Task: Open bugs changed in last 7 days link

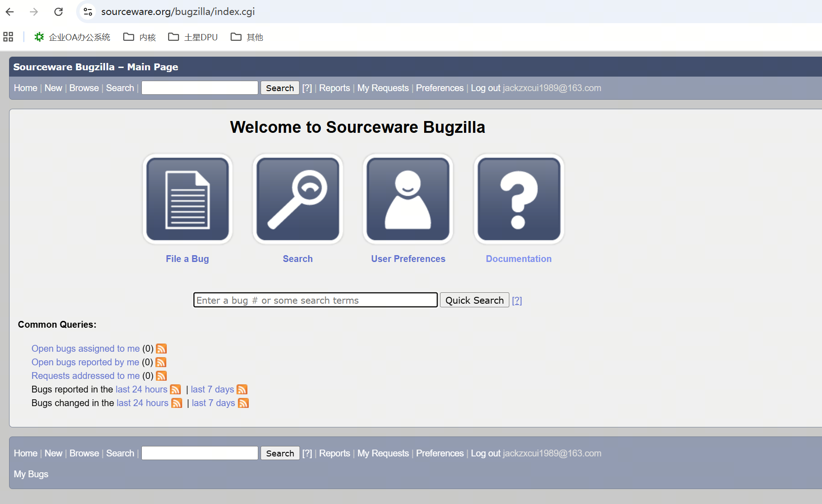Action: coord(213,403)
